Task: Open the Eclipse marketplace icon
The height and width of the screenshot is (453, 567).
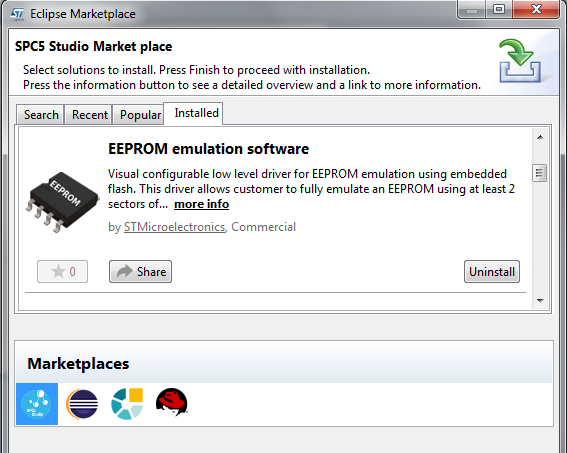Action: [82, 404]
